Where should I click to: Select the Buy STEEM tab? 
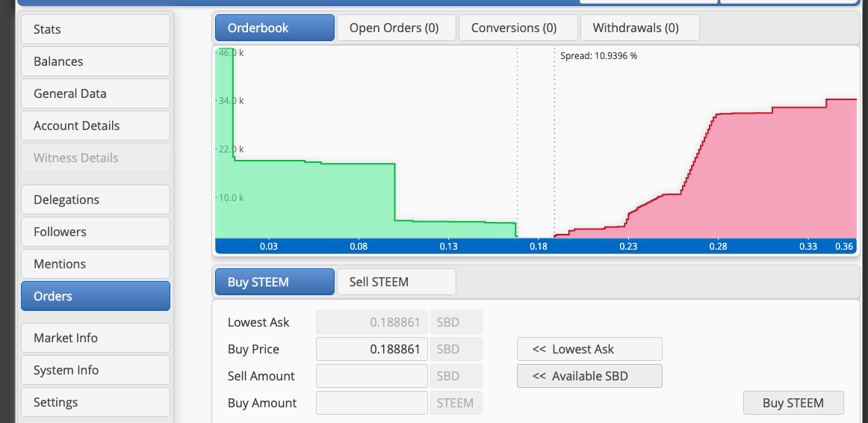(275, 282)
